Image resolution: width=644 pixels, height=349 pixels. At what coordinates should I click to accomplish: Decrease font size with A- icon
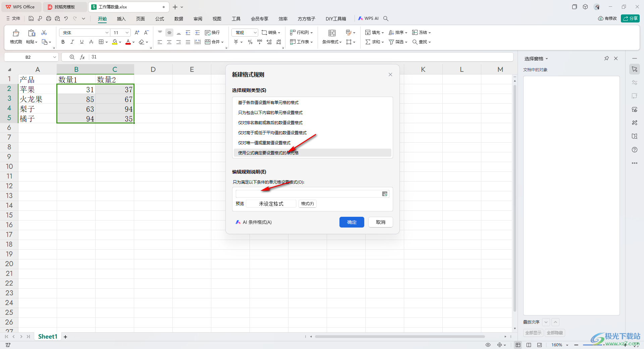pyautogui.click(x=146, y=33)
